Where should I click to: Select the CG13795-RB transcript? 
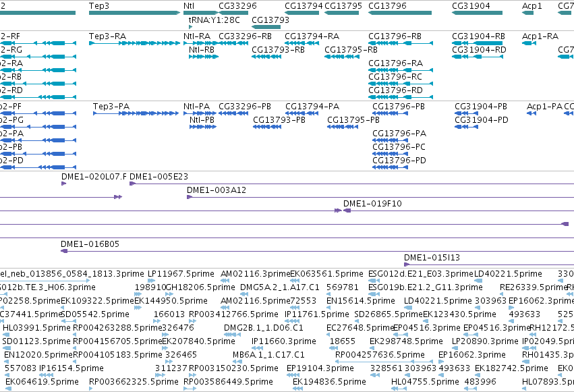341,57
